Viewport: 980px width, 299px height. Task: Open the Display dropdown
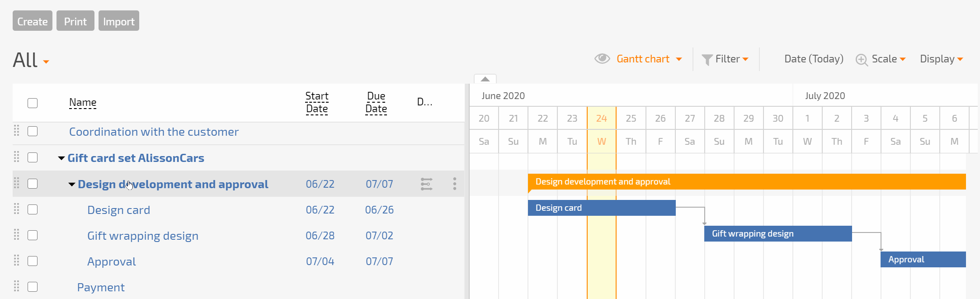pyautogui.click(x=942, y=59)
